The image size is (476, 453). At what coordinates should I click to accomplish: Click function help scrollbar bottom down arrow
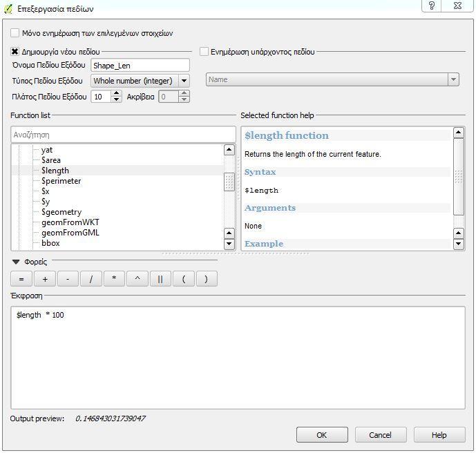[458, 244]
